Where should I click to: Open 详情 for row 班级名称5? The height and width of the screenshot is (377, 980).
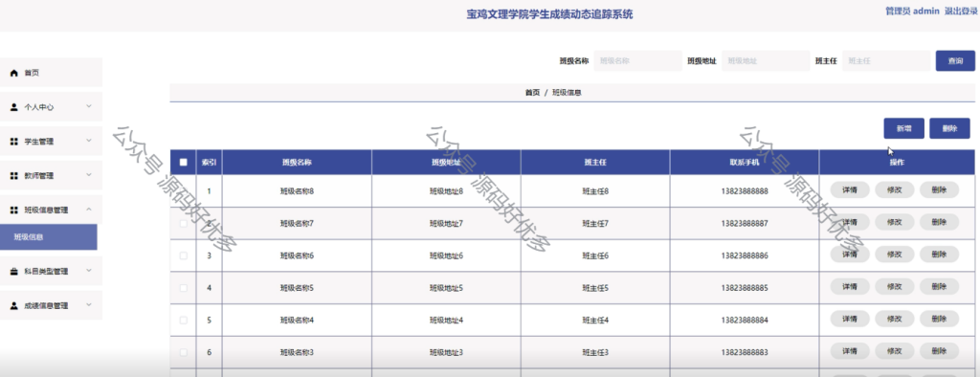[x=850, y=287]
